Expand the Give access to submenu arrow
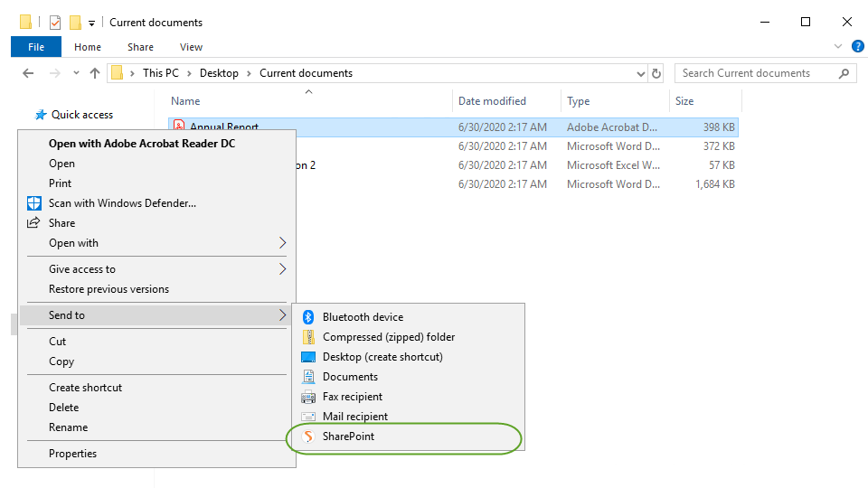Image resolution: width=868 pixels, height=488 pixels. [282, 269]
